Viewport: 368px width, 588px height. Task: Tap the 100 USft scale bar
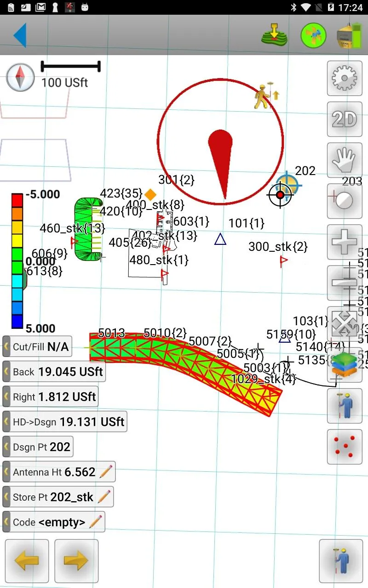click(x=70, y=67)
